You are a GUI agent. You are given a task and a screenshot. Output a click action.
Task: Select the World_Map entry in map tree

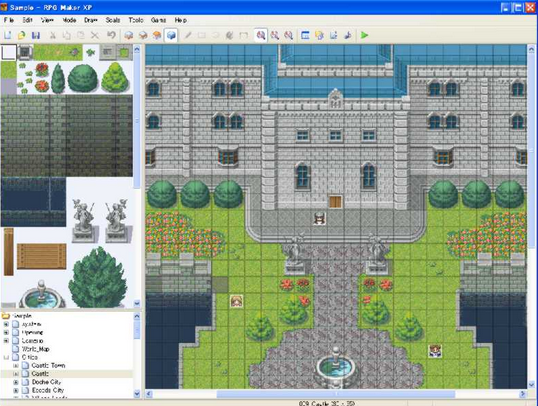(36, 349)
